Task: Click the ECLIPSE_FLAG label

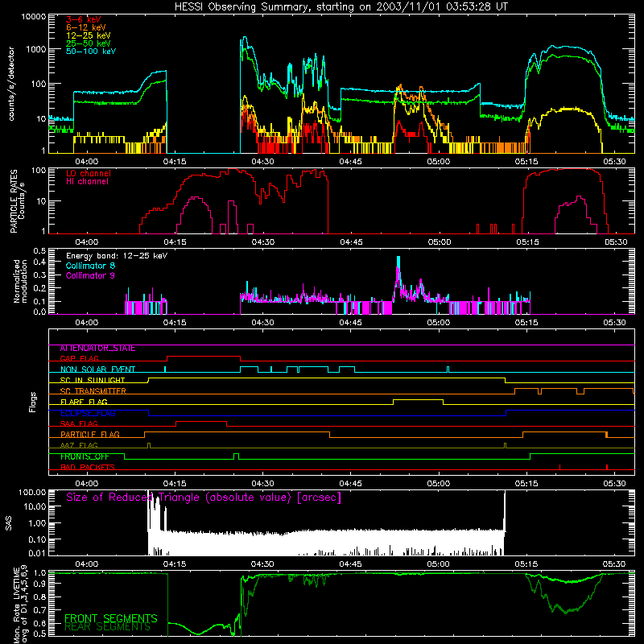Action: pos(88,413)
